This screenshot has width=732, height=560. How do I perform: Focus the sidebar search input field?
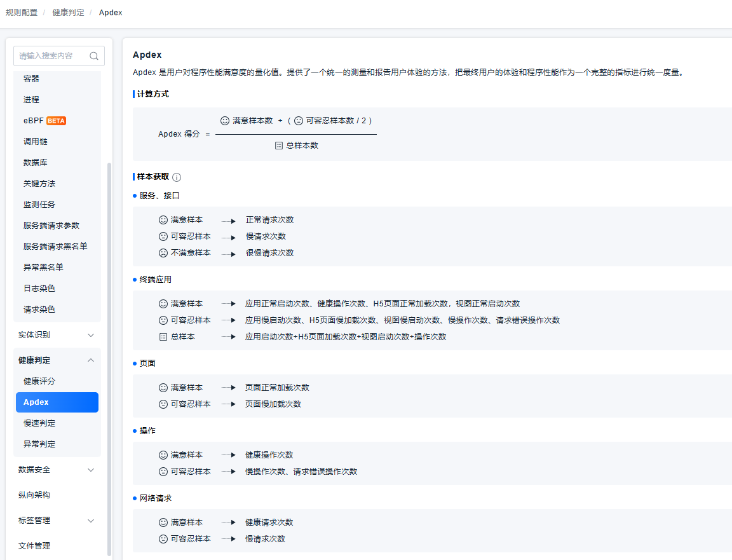click(x=51, y=56)
